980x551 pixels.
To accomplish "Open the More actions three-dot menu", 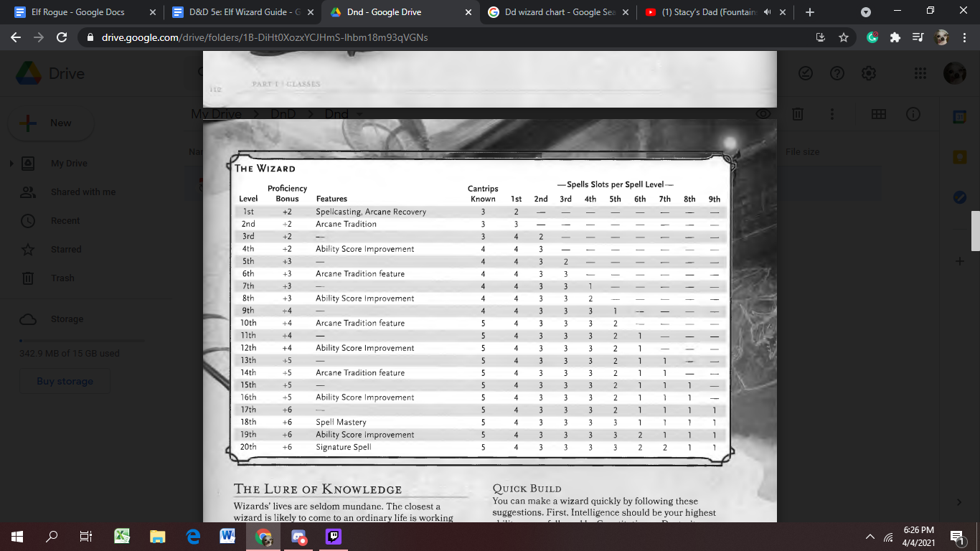I will [x=832, y=114].
